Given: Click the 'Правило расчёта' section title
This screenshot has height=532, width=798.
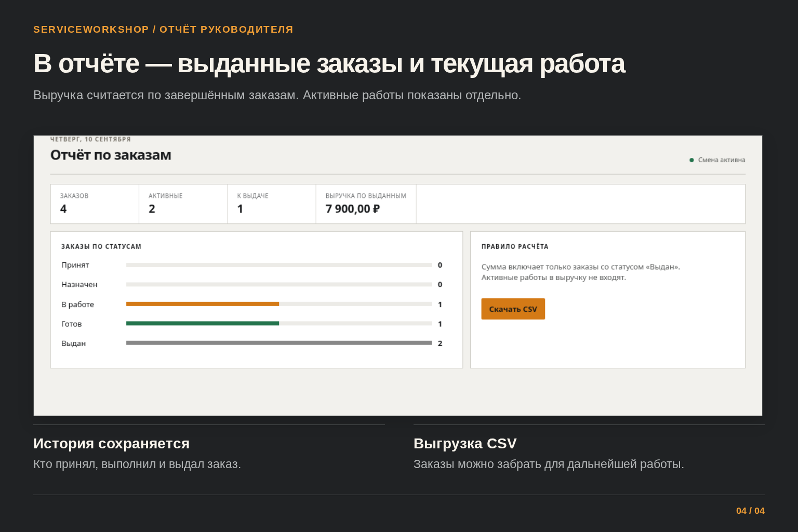Looking at the screenshot, I should pyautogui.click(x=515, y=247).
